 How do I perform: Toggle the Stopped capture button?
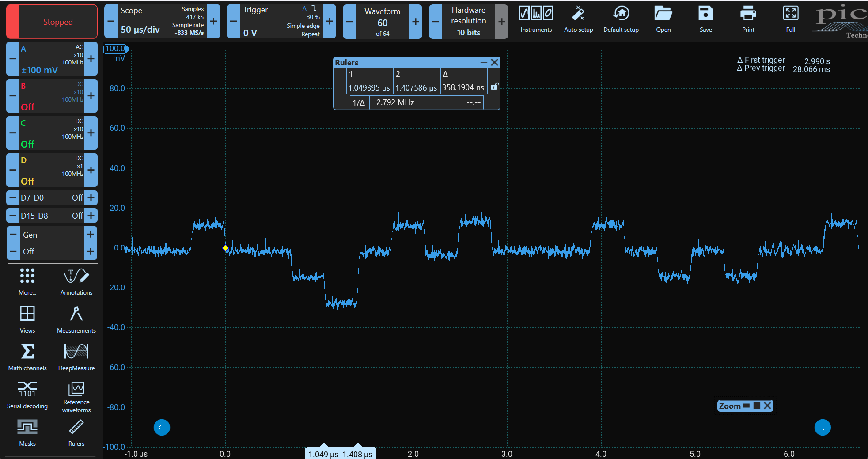click(52, 22)
